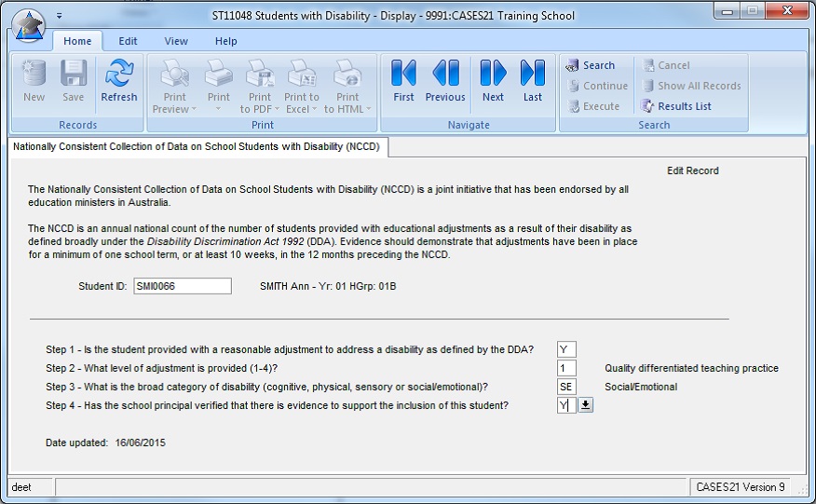The height and width of the screenshot is (504, 816).
Task: Click CASES21 Version 9 in status bar
Action: click(741, 487)
